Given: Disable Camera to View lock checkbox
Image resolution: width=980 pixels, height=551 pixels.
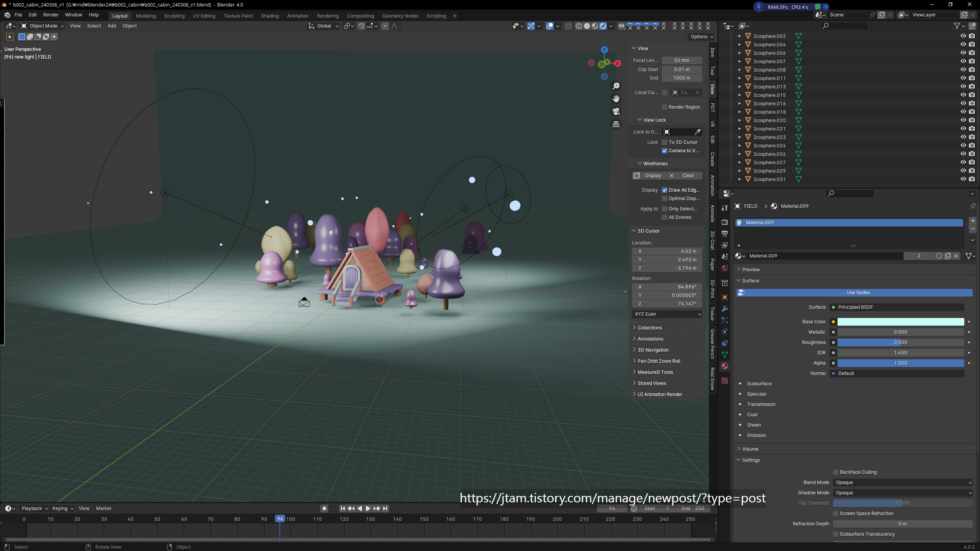Looking at the screenshot, I should [x=665, y=151].
